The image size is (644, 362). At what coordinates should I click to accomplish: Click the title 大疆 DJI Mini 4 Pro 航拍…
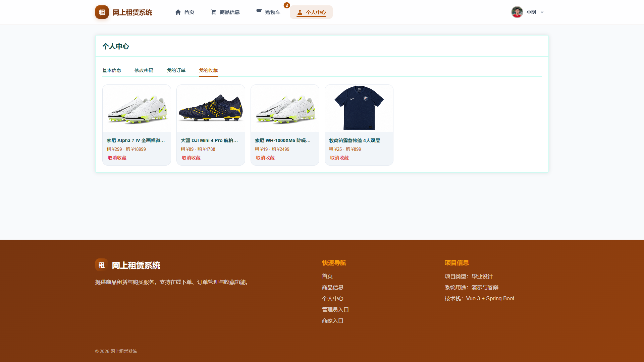coord(209,140)
